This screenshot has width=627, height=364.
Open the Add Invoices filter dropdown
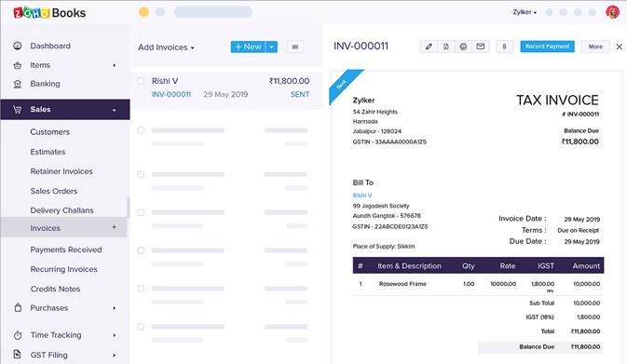[167, 47]
